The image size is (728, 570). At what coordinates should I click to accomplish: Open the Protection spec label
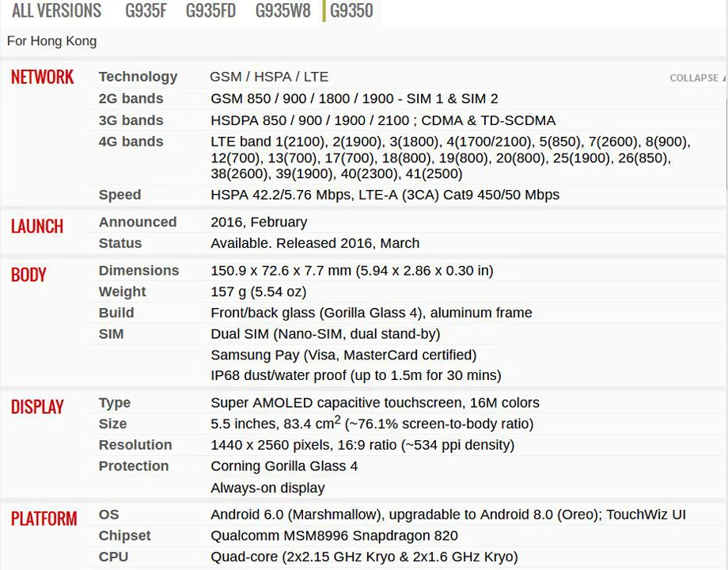(x=134, y=466)
